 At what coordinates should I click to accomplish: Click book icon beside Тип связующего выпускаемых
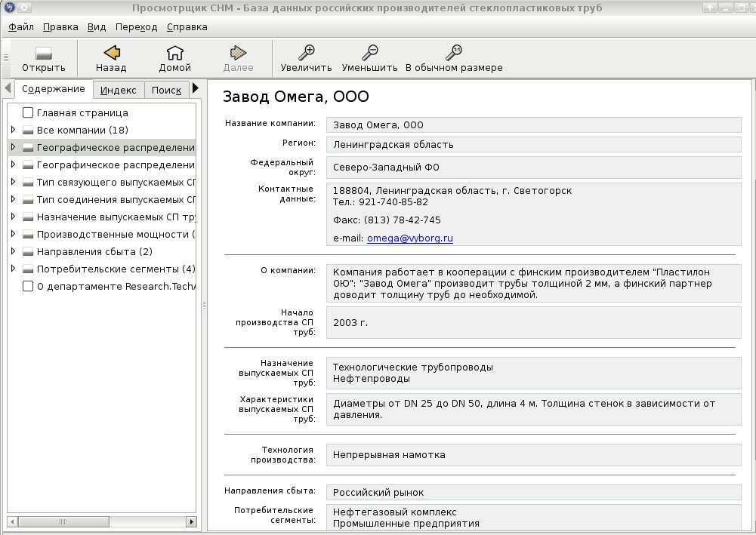tap(28, 183)
